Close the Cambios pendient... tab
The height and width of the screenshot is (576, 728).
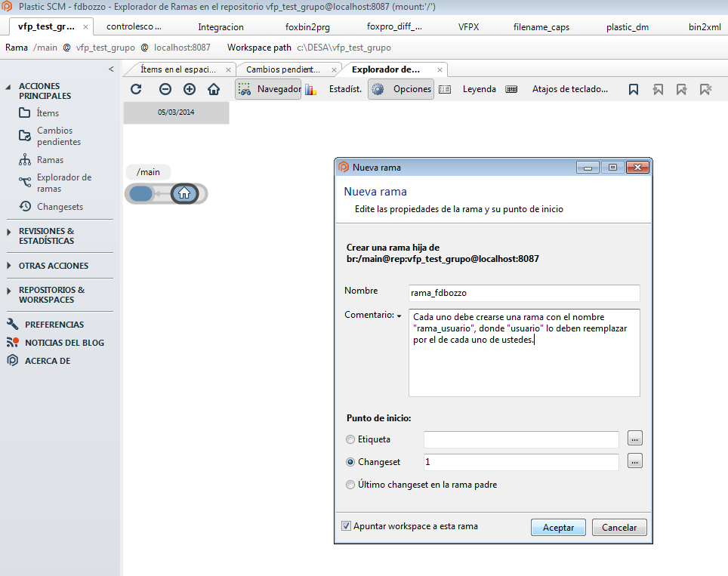pyautogui.click(x=334, y=69)
